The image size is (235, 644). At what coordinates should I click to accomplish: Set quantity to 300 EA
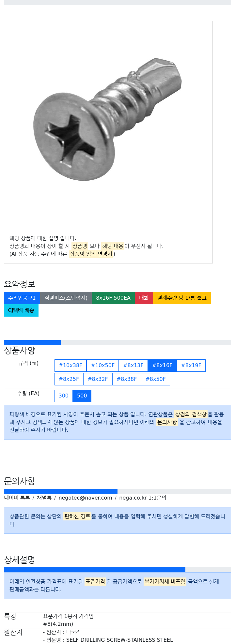[x=64, y=396]
